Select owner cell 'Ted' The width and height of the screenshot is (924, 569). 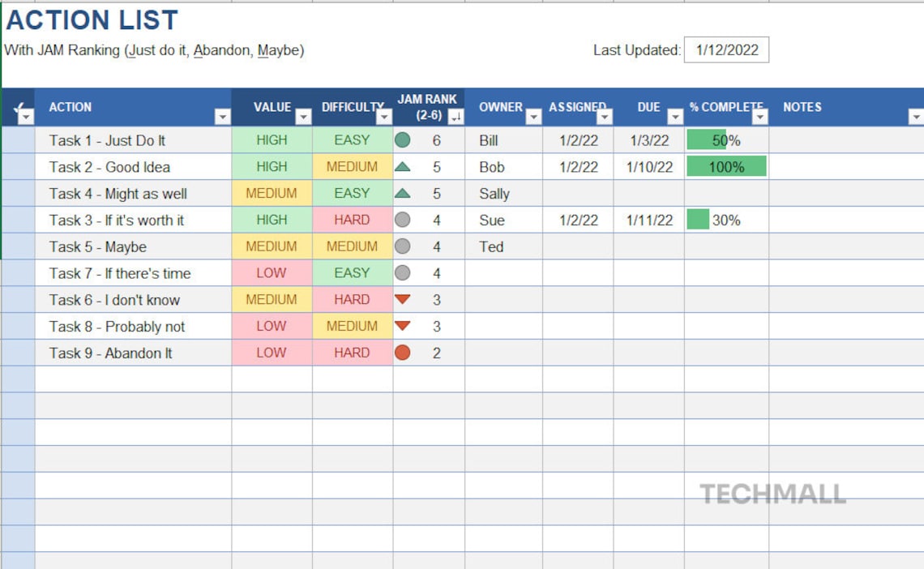503,246
